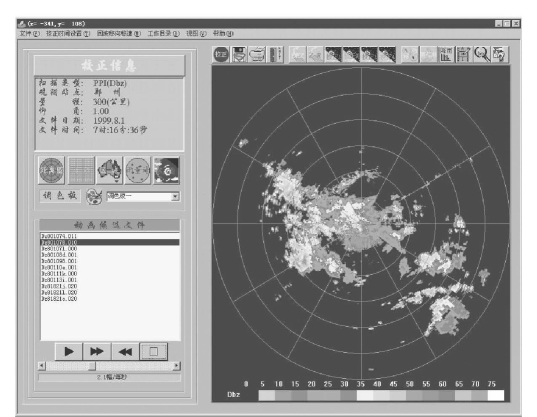Toggle the map background button with dropdown arrow
Screen dimensions: 537x417
tap(109, 170)
